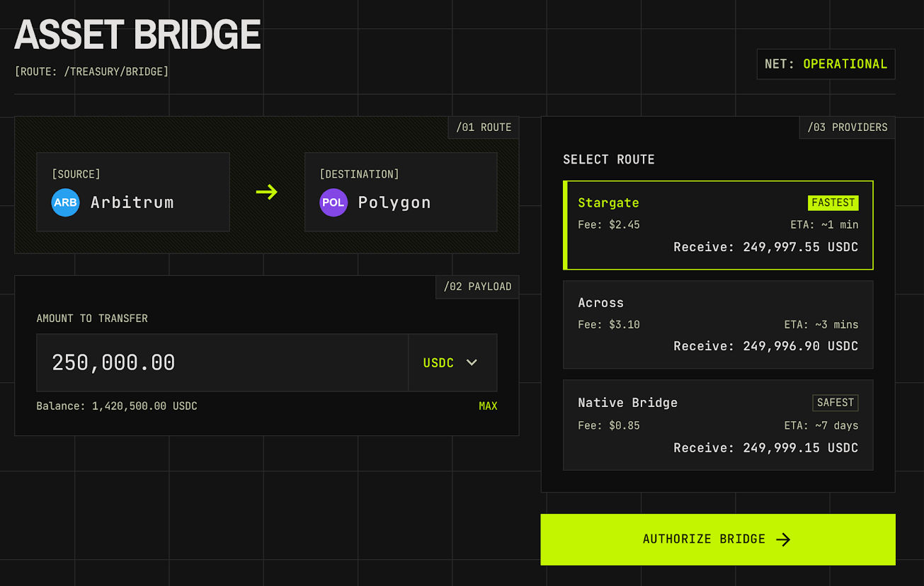Choose the Stargate route option
924x586 pixels.
pos(718,225)
